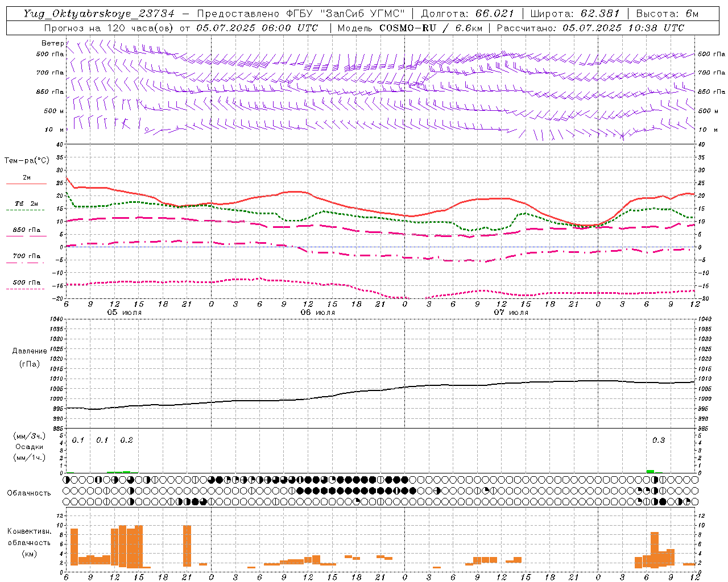The image size is (728, 582).
Task: Select the 'Прогноз на 120 часа(ов)' forecast text
Action: (110, 28)
